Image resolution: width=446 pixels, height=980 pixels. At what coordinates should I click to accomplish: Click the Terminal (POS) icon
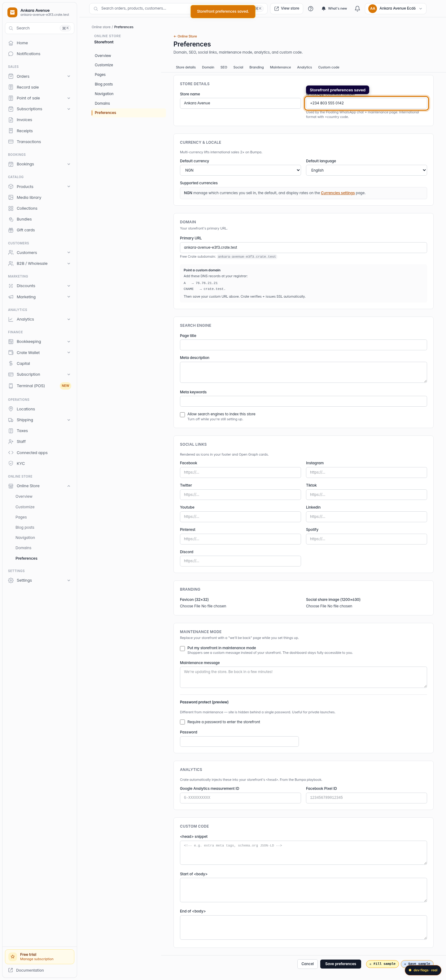click(x=11, y=386)
